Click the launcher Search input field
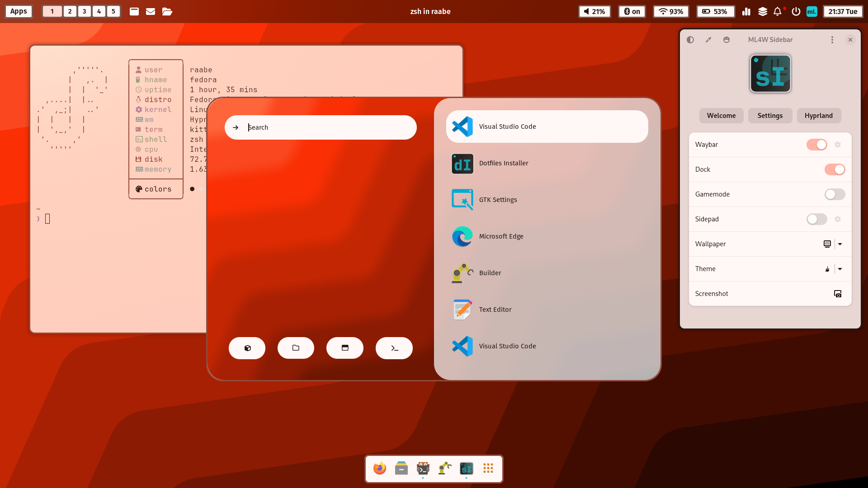This screenshot has width=868, height=488. click(325, 127)
